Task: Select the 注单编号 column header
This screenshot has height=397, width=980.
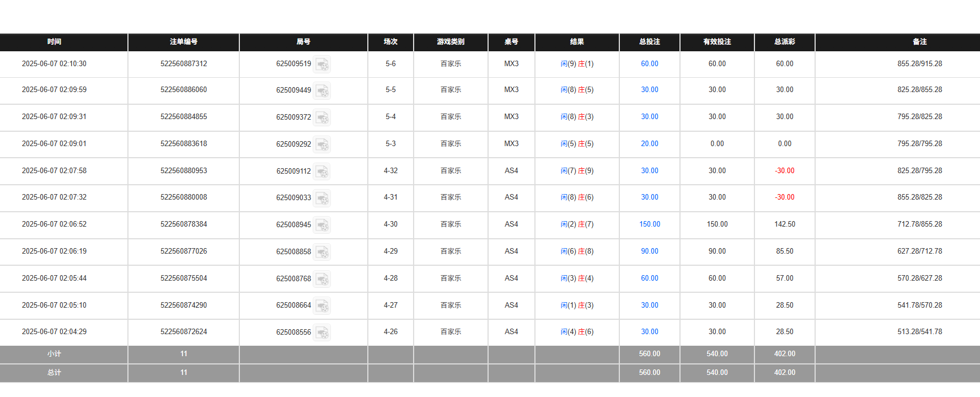Action: (184, 42)
